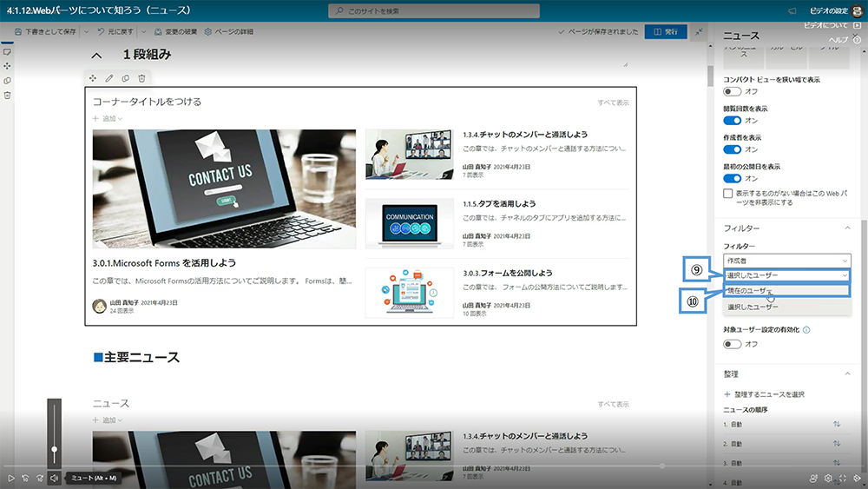Screen dimensions: 868x489
Task: Reorder news item 2 自動 with arrows icon
Action: point(837,444)
